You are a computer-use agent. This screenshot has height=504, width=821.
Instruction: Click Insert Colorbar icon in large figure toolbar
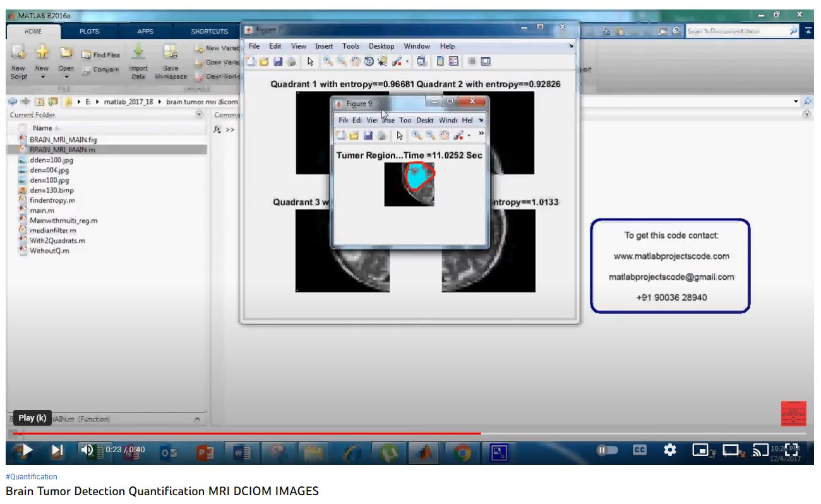point(440,61)
